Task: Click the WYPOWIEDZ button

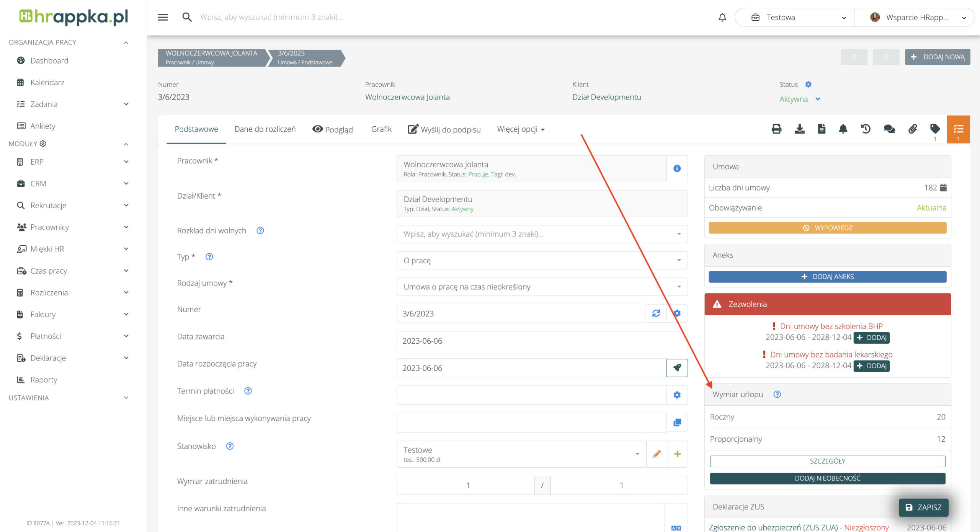Action: click(x=827, y=228)
